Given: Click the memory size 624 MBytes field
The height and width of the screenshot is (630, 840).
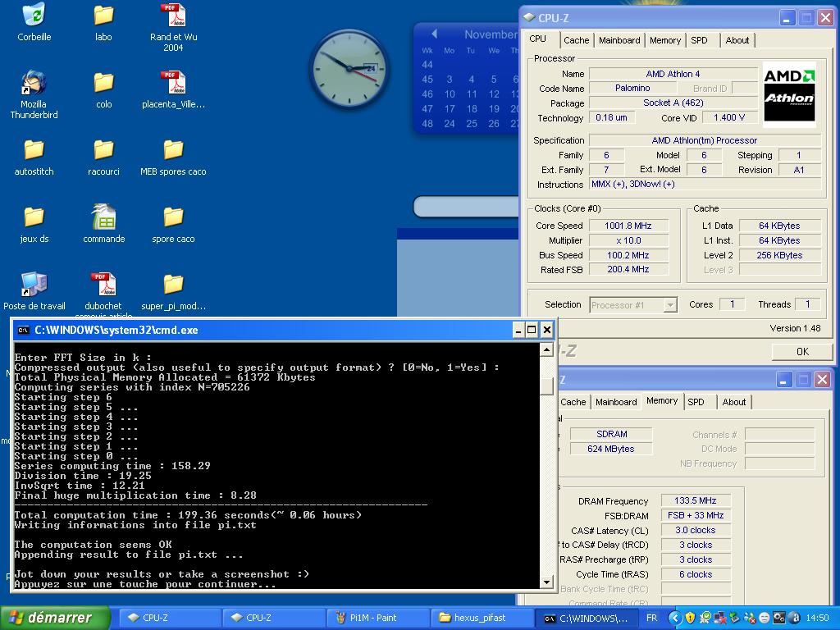Looking at the screenshot, I should click(610, 449).
